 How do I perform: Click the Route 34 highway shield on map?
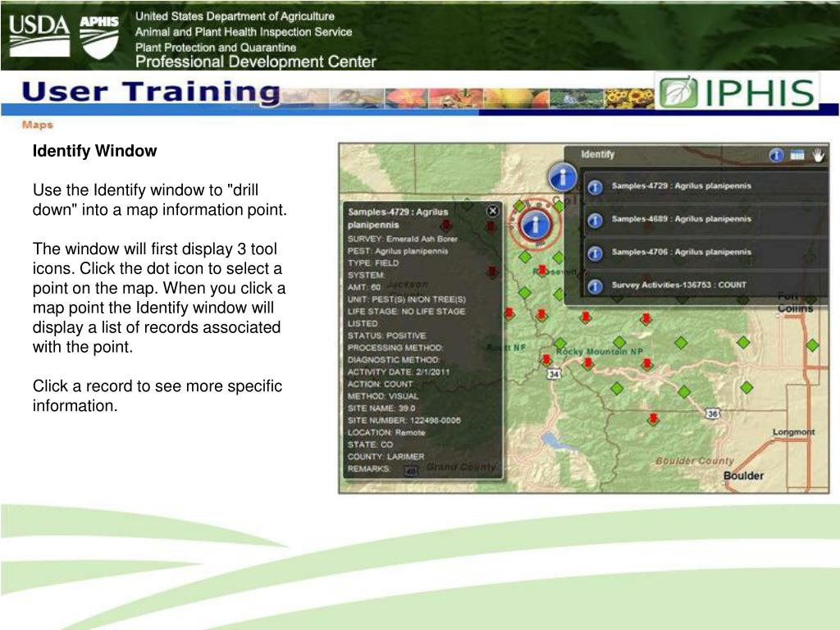554,373
